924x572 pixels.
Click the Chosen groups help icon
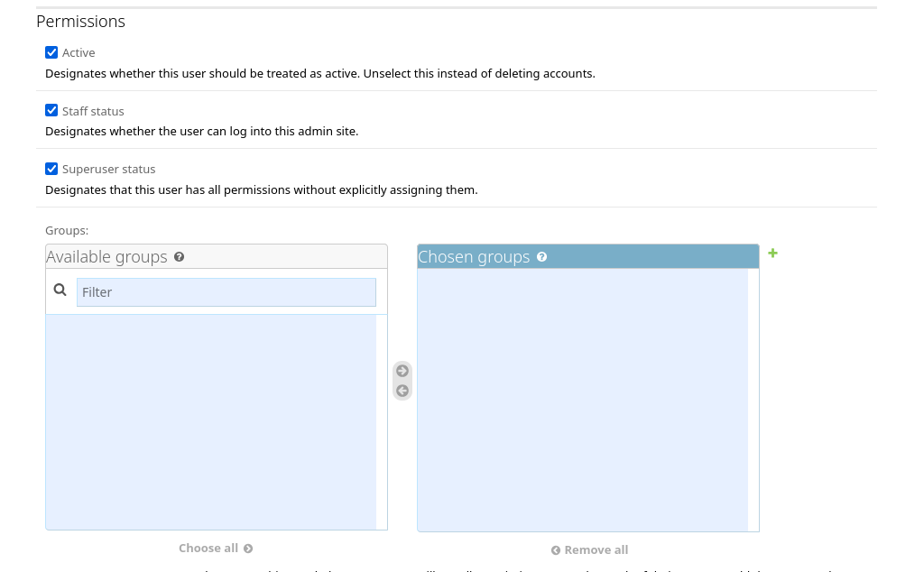pos(542,257)
